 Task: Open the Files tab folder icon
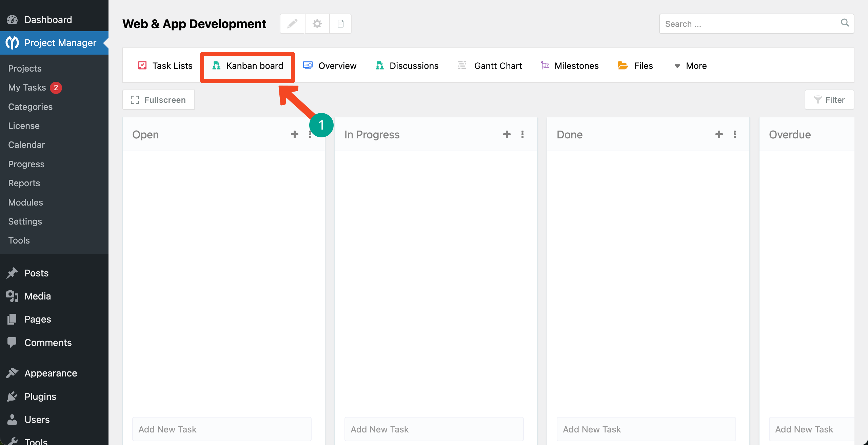pos(623,65)
